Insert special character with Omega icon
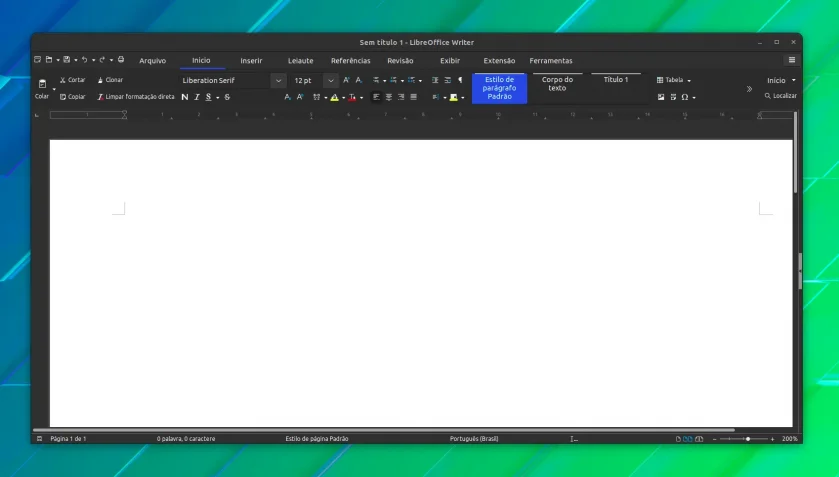Viewport: 840px width, 477px height. [x=685, y=97]
